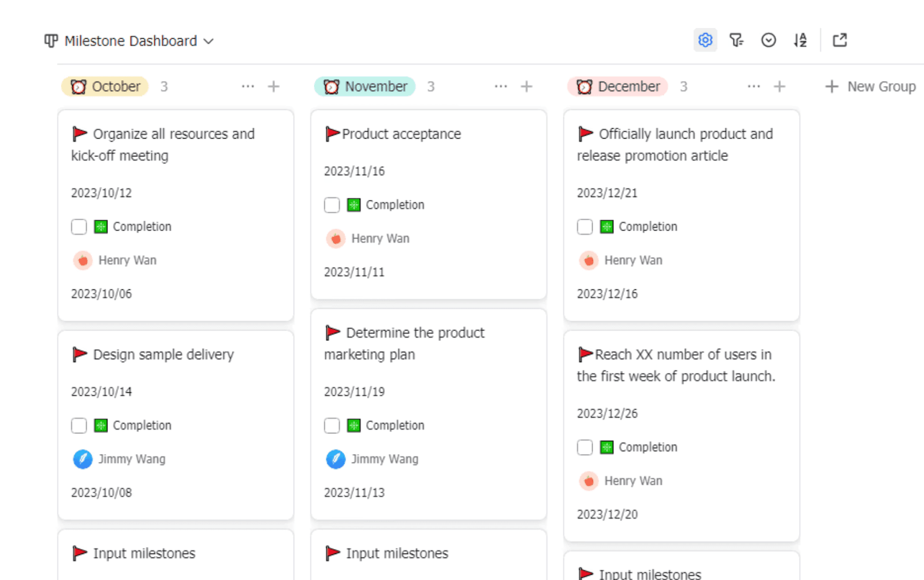Check Completion on Determine the product marketing plan
Image resolution: width=924 pixels, height=580 pixels.
[332, 425]
